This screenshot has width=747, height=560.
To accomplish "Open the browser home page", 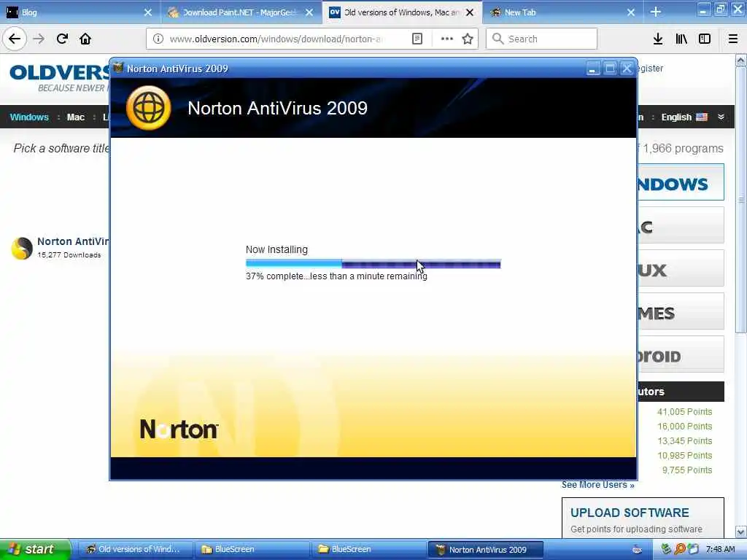I will pyautogui.click(x=85, y=39).
